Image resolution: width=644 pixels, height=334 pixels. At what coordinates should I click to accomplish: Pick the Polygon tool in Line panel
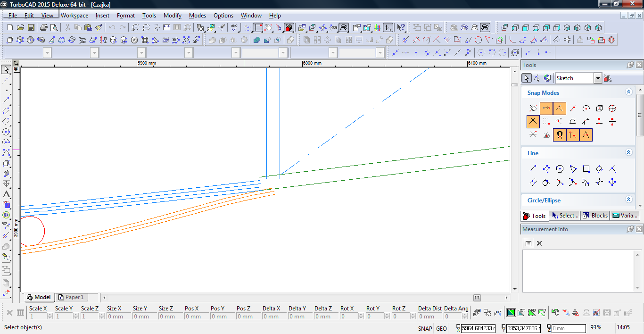tap(560, 169)
